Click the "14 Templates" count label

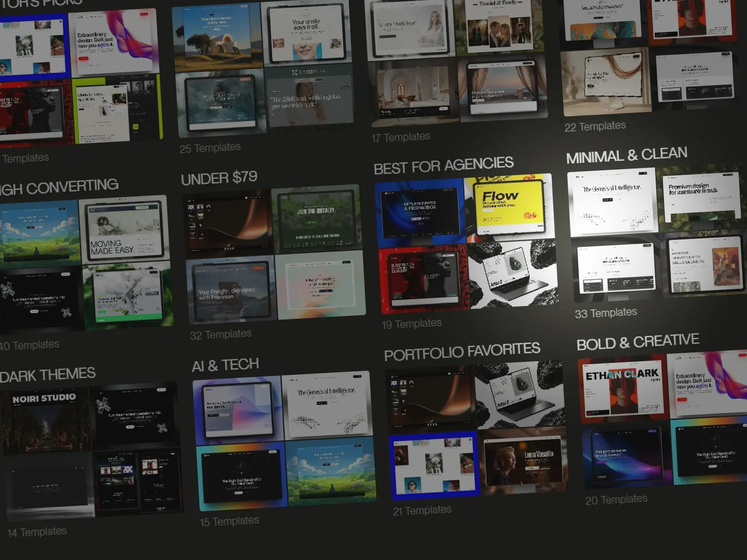[x=37, y=532]
